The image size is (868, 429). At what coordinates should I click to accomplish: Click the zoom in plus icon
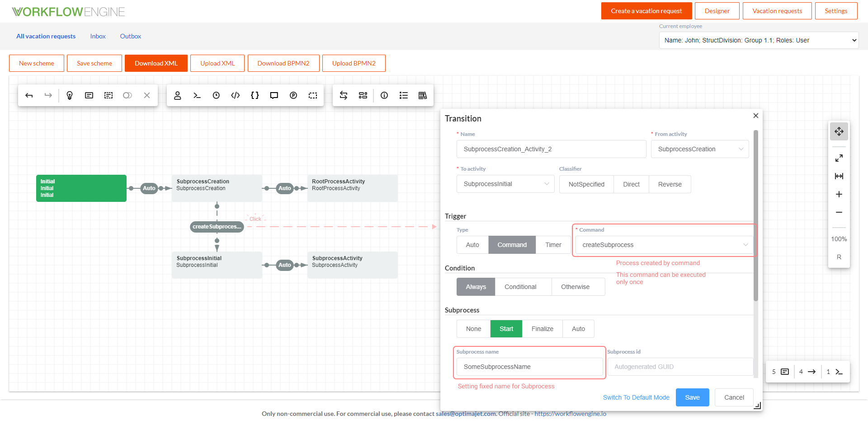point(839,194)
